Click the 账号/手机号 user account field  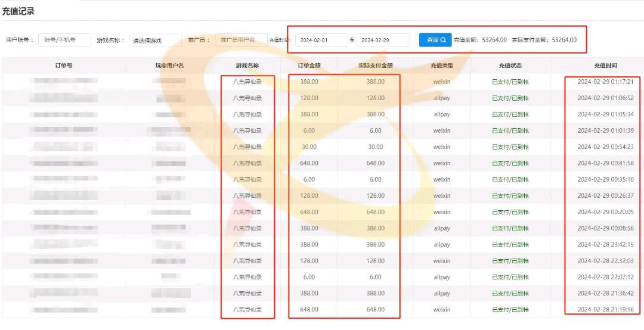pyautogui.click(x=64, y=40)
